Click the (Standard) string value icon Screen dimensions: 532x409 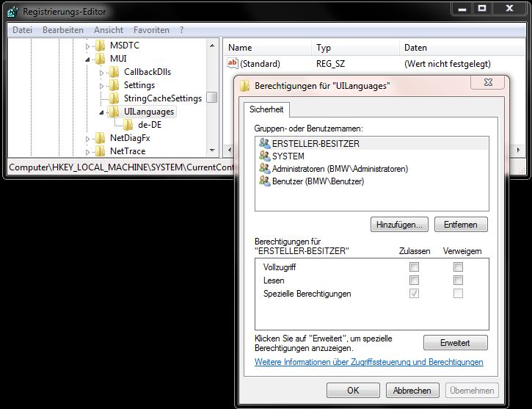pos(233,63)
